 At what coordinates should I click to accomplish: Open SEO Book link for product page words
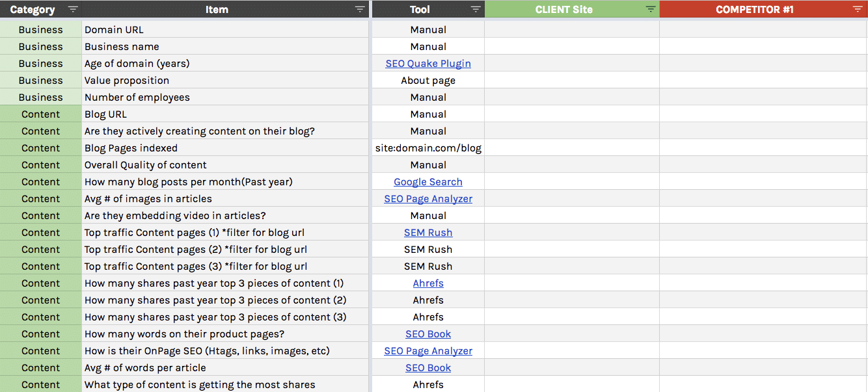pos(427,333)
